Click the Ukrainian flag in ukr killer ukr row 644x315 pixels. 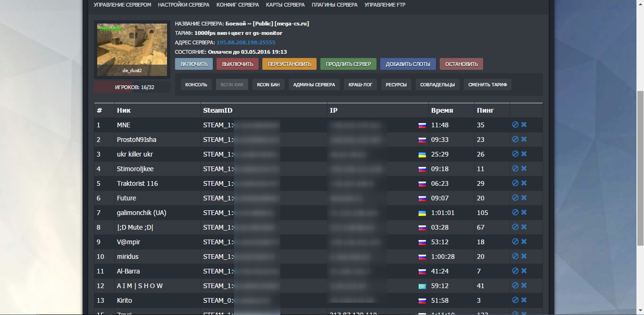point(422,155)
